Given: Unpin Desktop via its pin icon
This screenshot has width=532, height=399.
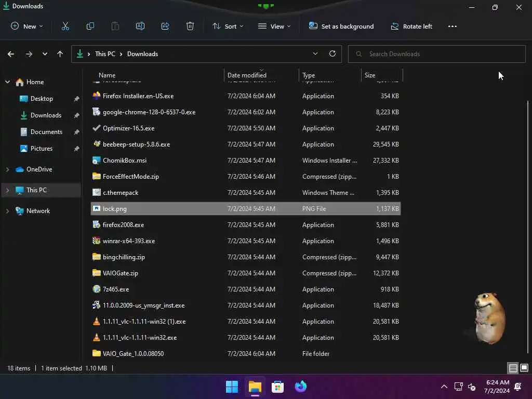Looking at the screenshot, I should [x=77, y=99].
